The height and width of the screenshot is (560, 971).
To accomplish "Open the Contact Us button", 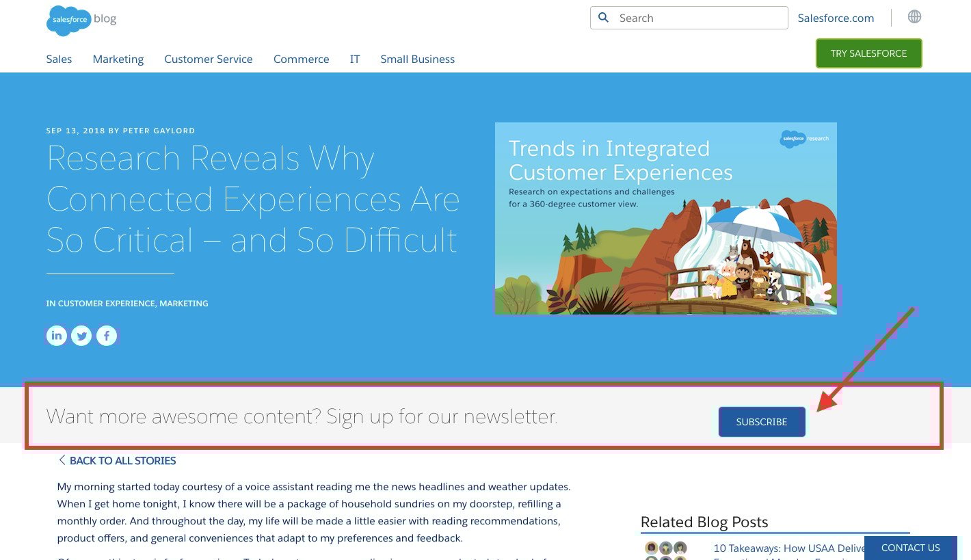I will tap(910, 548).
